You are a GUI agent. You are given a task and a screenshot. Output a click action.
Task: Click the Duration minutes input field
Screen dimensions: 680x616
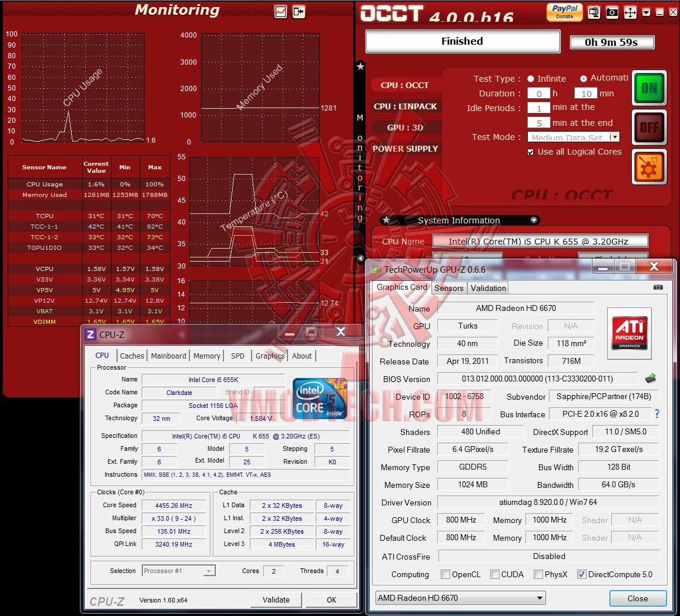[586, 93]
